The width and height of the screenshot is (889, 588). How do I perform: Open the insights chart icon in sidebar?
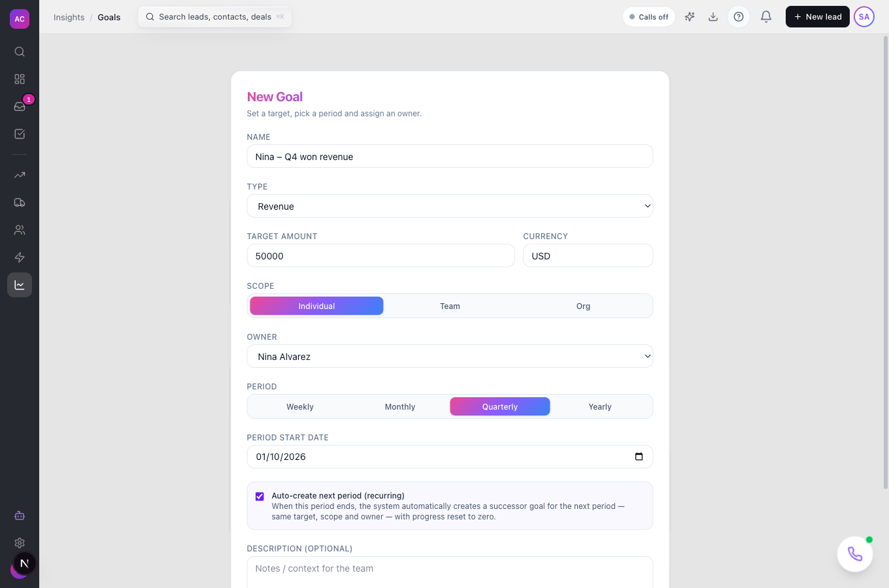pos(20,285)
